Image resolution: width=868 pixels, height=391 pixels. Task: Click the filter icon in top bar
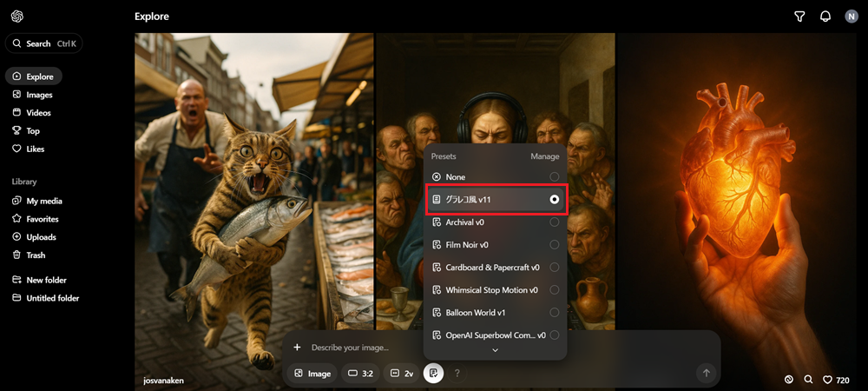[799, 17]
